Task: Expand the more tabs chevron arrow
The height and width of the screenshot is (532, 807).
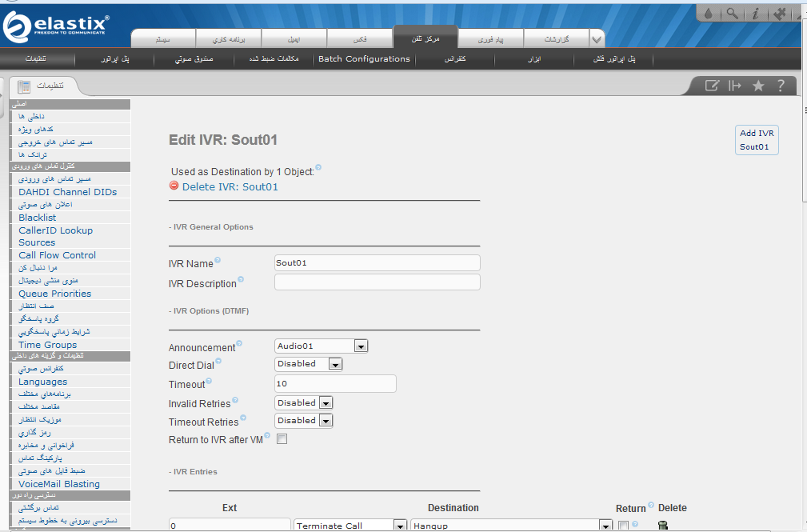Action: (596, 39)
